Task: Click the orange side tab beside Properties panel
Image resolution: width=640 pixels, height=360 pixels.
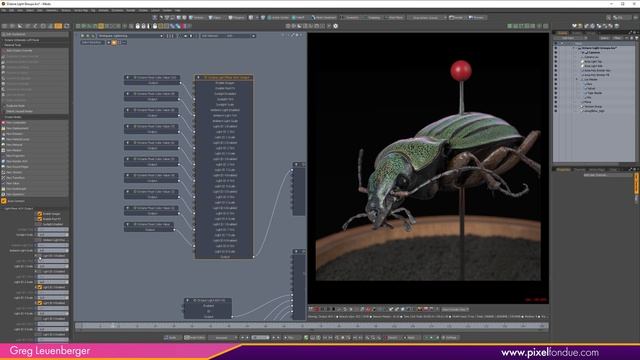Action: coord(636,183)
